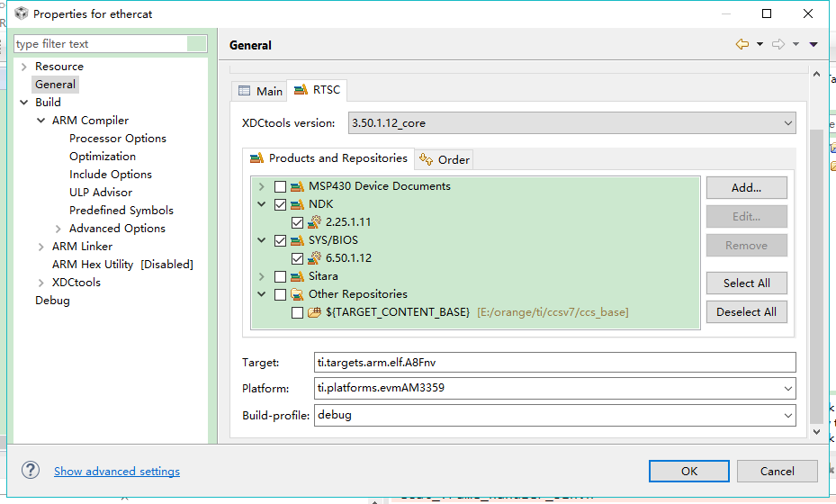Screen dimensions: 836x504
Task: Open the view menu triangle in the General header
Action: [814, 44]
